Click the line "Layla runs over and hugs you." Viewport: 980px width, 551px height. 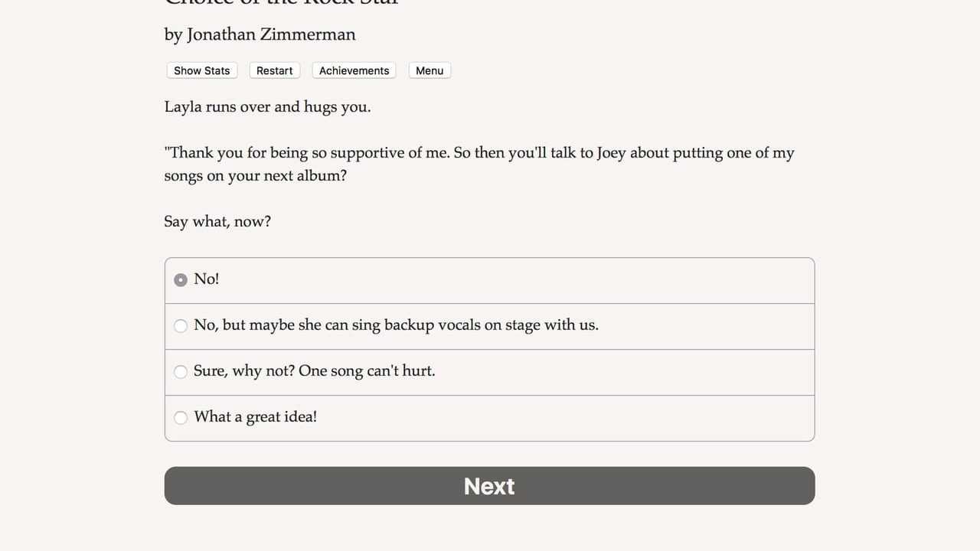tap(267, 107)
